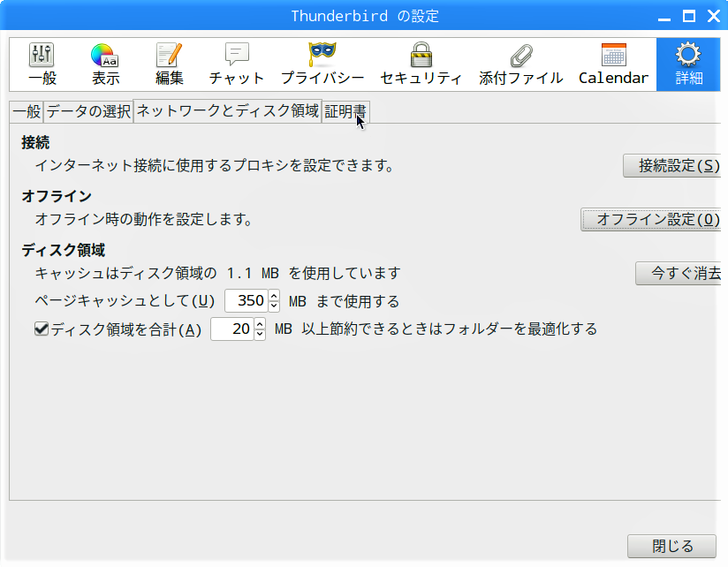This screenshot has width=728, height=567.
Task: Open the 添付ファイル attachments category
Action: tap(521, 64)
